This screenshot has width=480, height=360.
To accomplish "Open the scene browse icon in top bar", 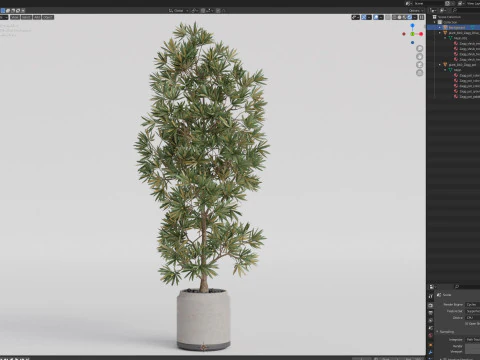I will (x=408, y=3).
